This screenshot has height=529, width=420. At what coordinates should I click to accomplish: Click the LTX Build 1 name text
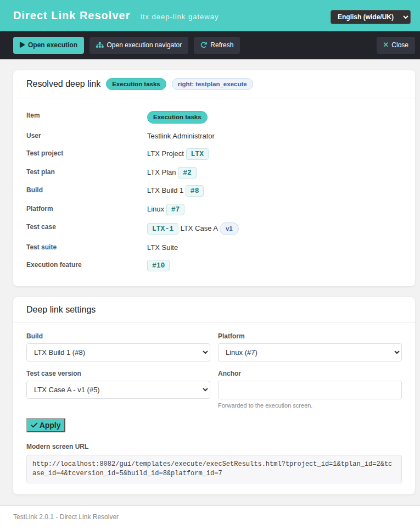point(165,191)
